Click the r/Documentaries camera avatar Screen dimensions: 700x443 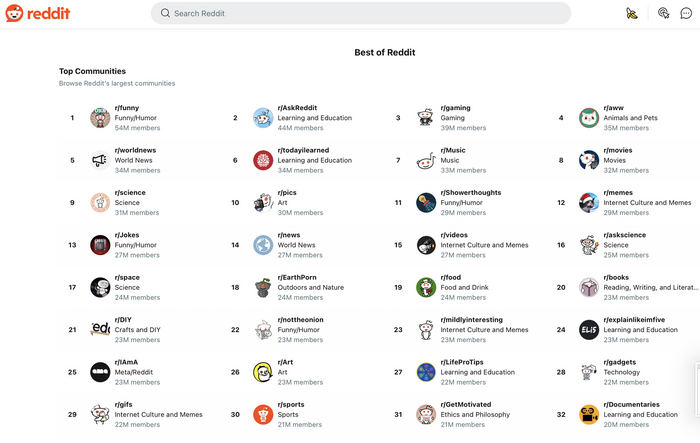[589, 414]
